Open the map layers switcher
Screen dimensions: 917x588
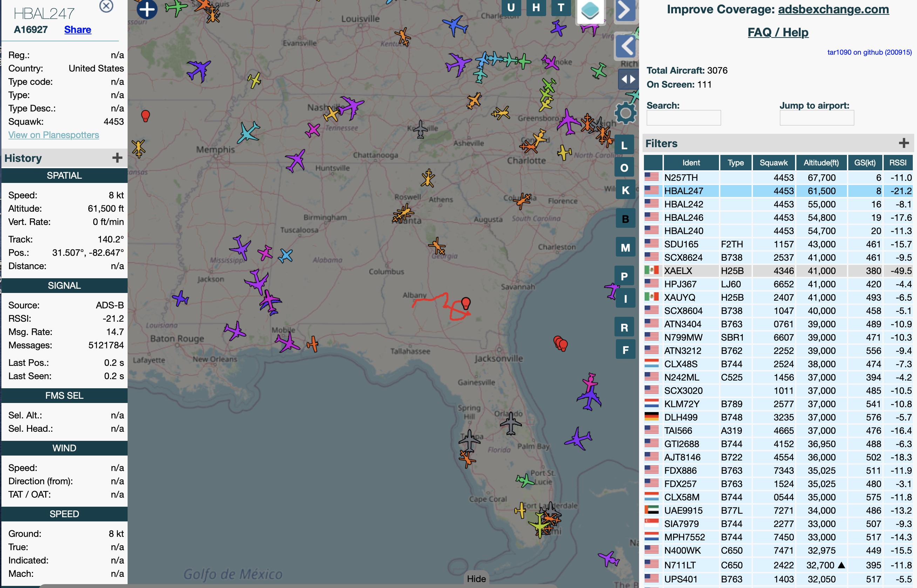[590, 11]
